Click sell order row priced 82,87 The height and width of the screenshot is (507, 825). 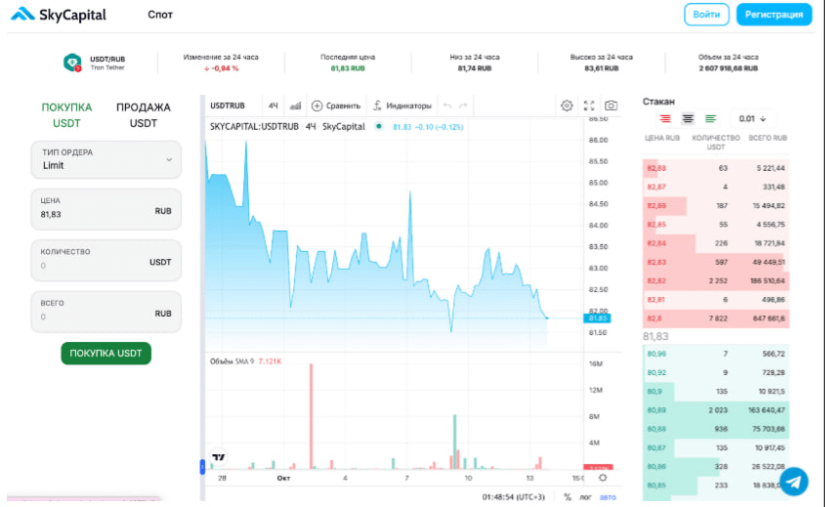point(716,187)
